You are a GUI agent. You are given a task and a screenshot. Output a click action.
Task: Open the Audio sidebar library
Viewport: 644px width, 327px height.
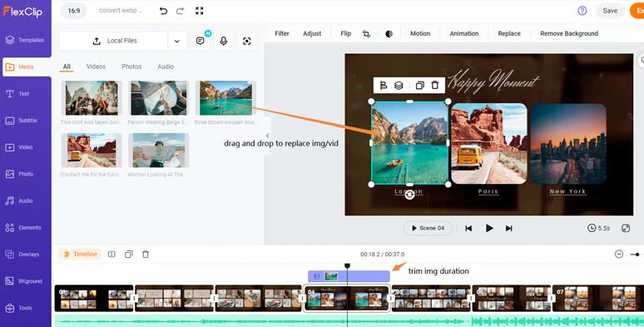click(x=19, y=201)
